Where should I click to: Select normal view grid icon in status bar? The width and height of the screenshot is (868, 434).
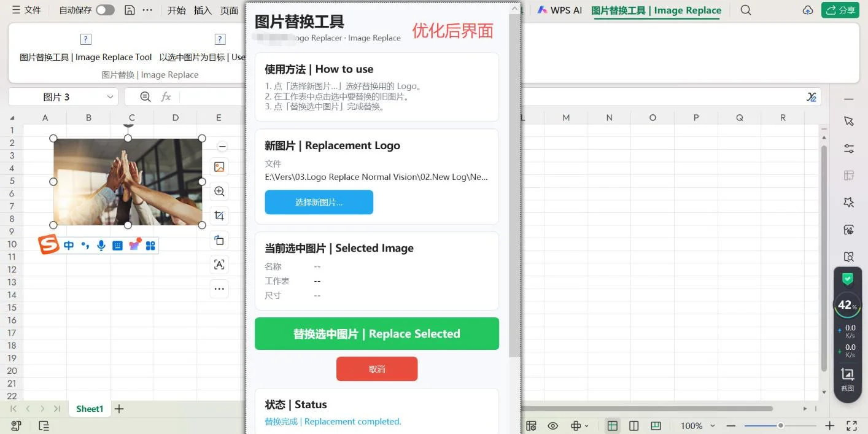(x=613, y=426)
